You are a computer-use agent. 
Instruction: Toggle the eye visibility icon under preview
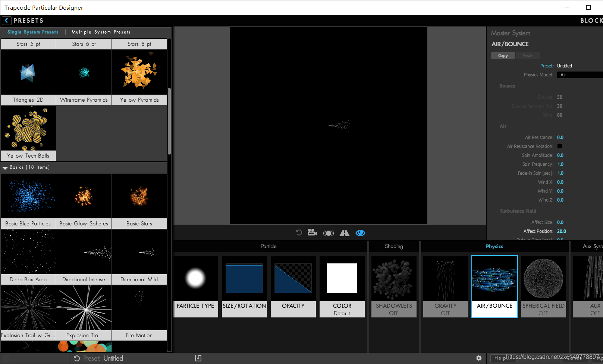[360, 233]
